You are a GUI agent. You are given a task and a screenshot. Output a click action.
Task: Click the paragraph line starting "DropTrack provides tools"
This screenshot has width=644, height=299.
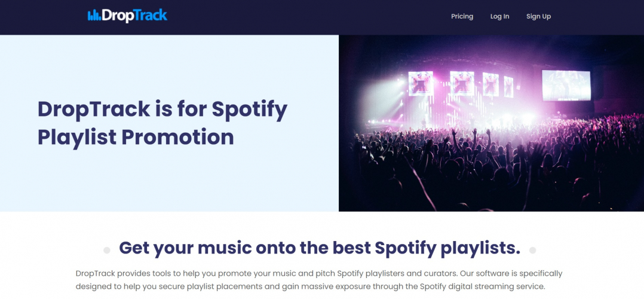tap(318, 273)
